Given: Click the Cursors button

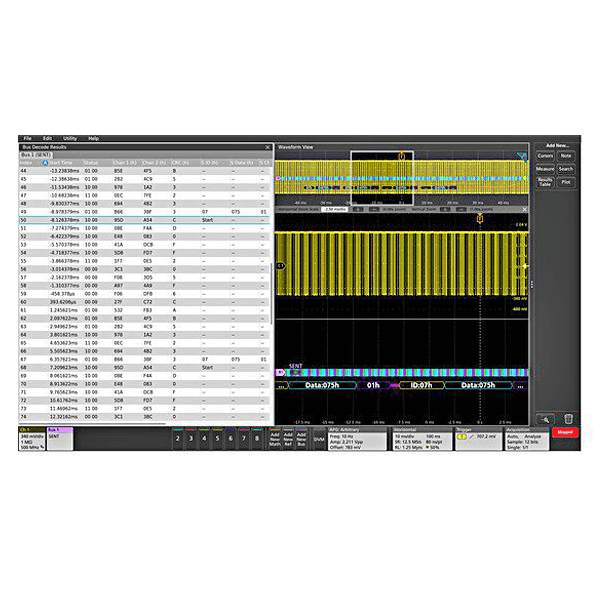Looking at the screenshot, I should (545, 156).
